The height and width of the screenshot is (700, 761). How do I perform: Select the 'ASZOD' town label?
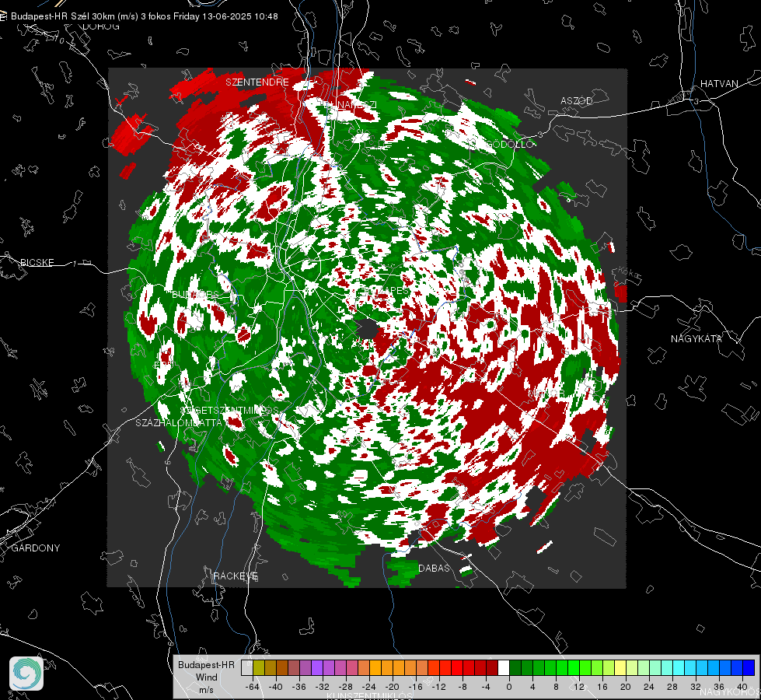[577, 100]
